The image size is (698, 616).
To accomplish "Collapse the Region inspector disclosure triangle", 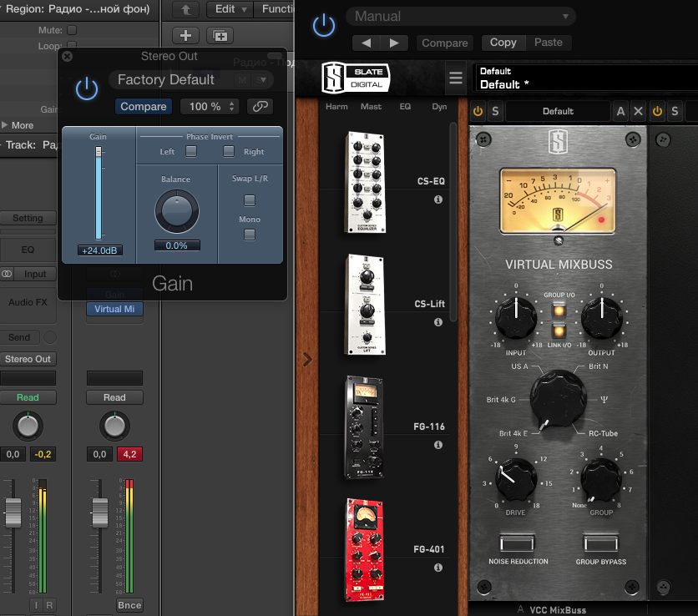I will [2, 9].
